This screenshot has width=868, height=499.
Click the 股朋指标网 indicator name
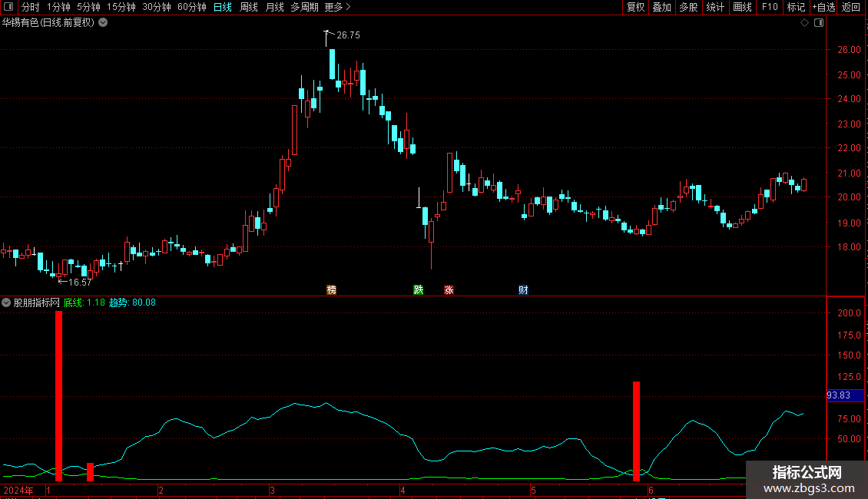[x=37, y=302]
